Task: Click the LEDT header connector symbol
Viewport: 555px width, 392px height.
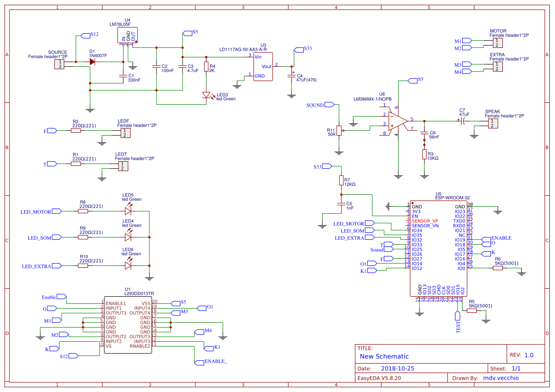Action: [x=123, y=166]
